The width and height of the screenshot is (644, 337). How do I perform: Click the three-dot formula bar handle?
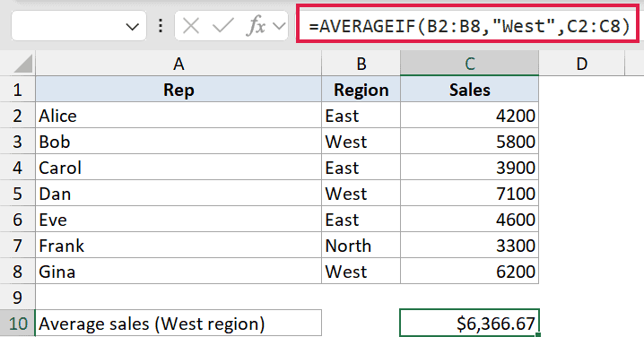[161, 26]
